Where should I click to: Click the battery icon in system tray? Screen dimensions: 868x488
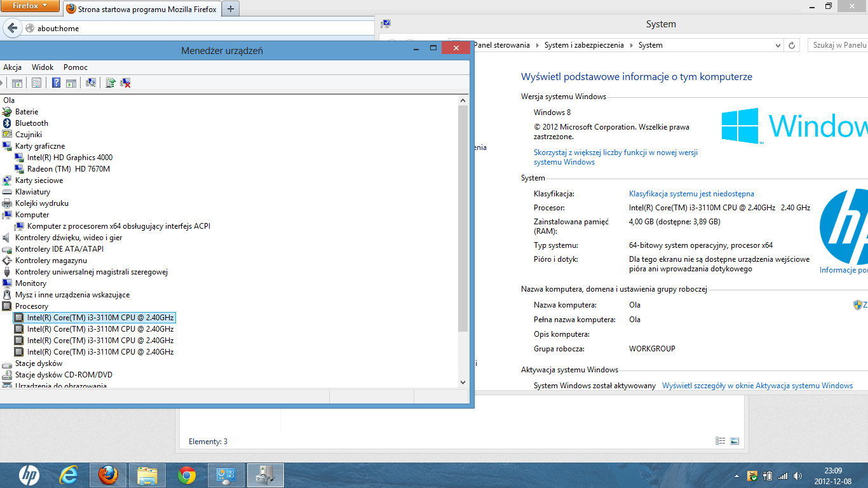[767, 476]
